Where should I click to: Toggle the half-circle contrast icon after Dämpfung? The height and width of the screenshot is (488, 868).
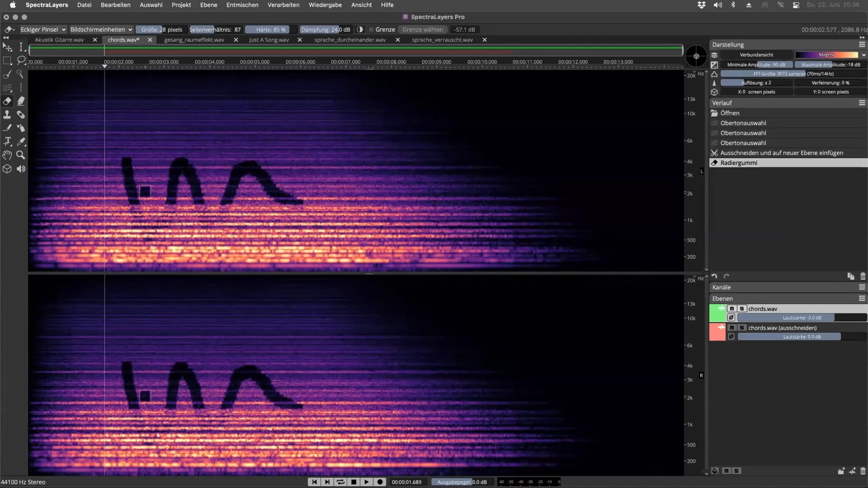pos(360,29)
